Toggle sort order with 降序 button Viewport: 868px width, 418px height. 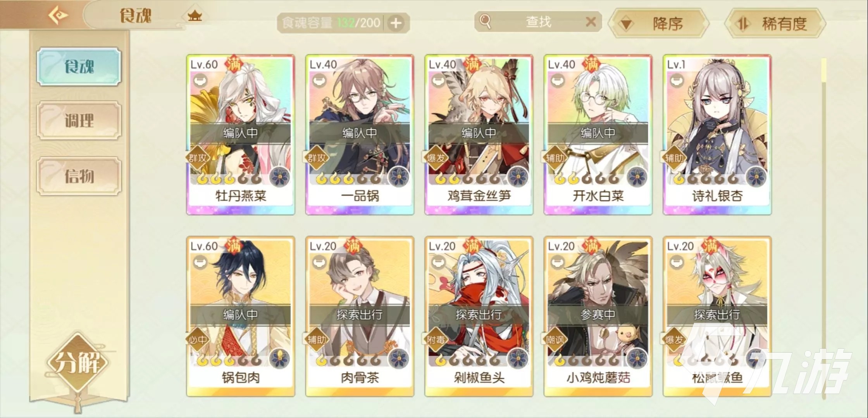coord(658,24)
